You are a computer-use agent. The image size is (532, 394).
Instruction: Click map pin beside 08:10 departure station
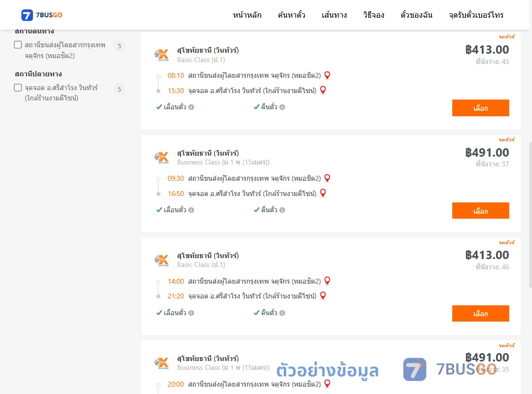(x=328, y=75)
